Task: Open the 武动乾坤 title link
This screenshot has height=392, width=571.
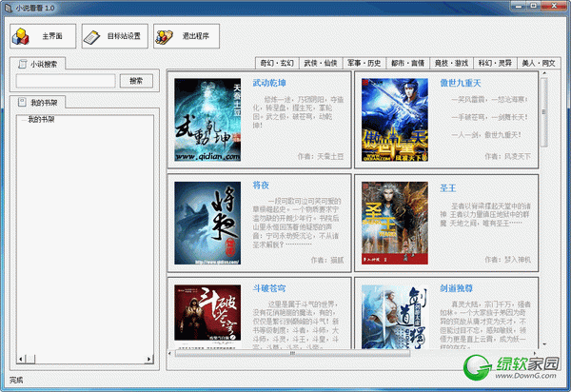Action: (x=269, y=83)
